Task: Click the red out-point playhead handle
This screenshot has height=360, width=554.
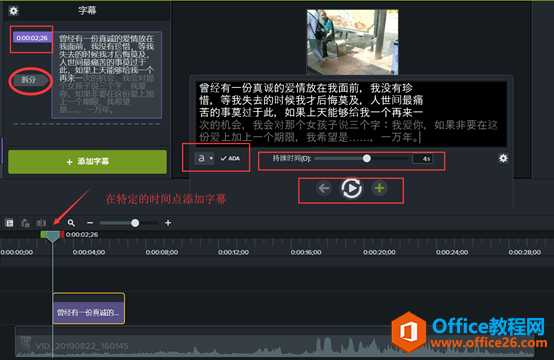Action: tap(62, 234)
